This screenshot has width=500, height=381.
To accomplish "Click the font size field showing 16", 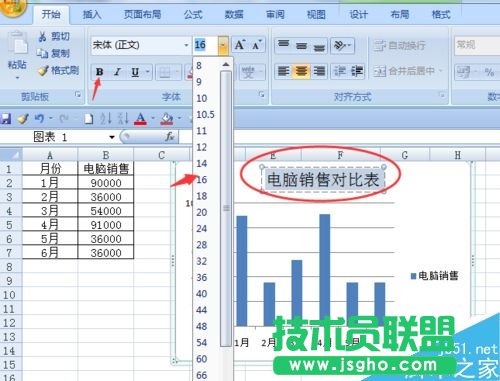I will [206, 45].
